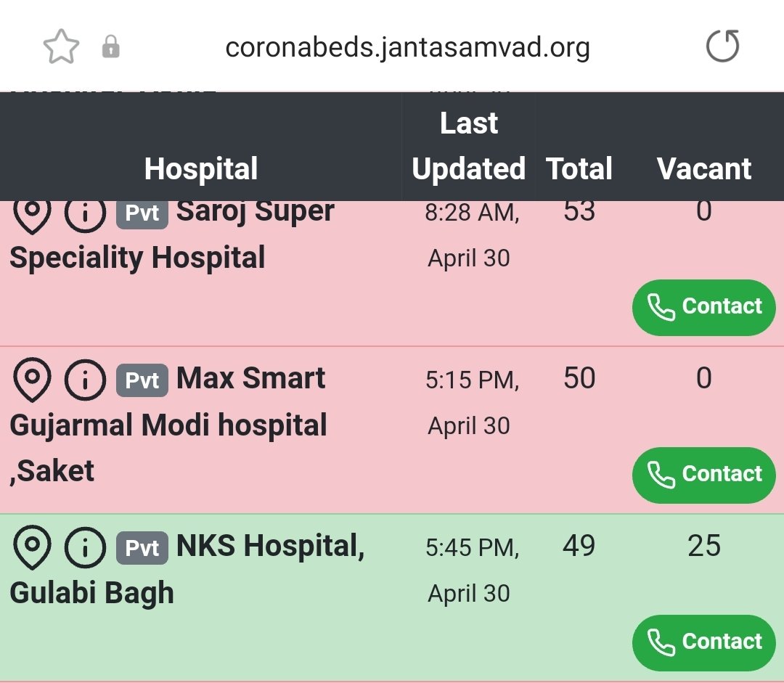The width and height of the screenshot is (784, 683).
Task: Sort by the Hospital column header
Action: click(201, 168)
